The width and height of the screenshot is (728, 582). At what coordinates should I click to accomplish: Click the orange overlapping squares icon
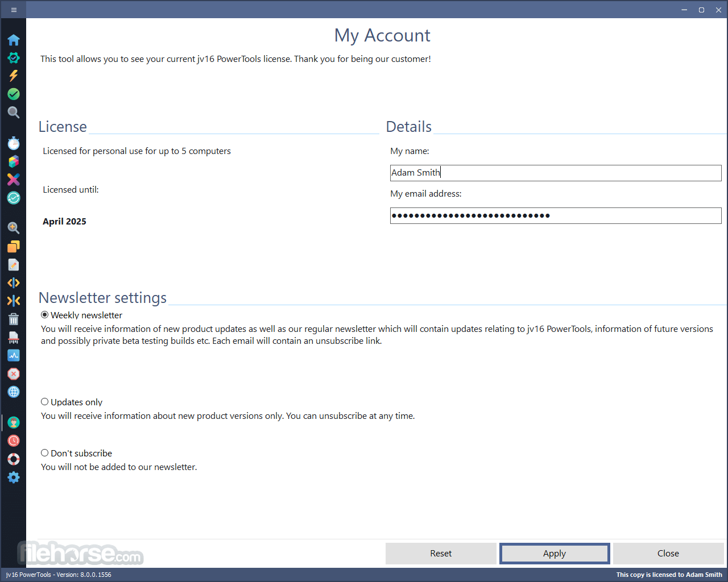[x=14, y=246]
